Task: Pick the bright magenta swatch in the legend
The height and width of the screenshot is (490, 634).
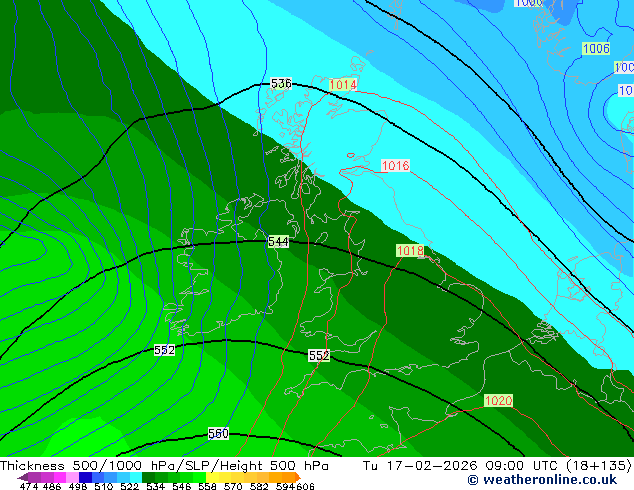Action: [60, 477]
